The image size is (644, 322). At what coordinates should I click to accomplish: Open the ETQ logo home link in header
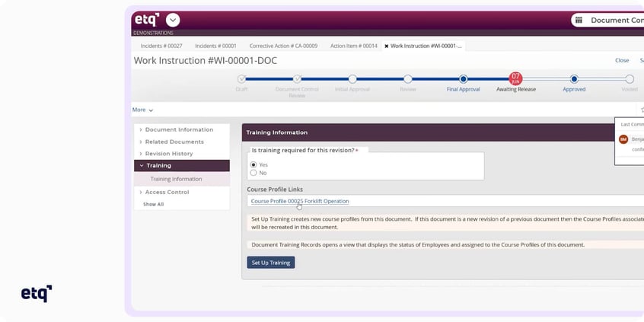[147, 20]
